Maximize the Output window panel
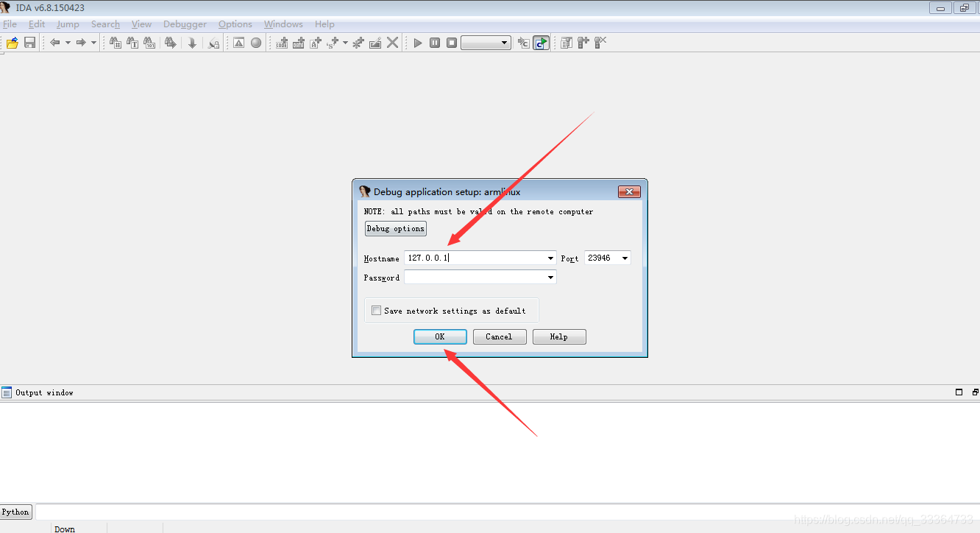 click(959, 392)
